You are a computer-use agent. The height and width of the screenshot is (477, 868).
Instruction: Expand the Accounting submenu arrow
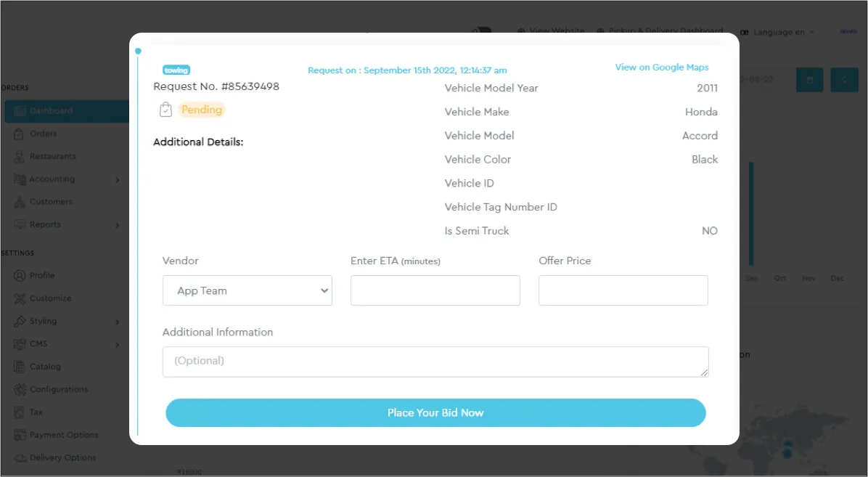tap(117, 180)
